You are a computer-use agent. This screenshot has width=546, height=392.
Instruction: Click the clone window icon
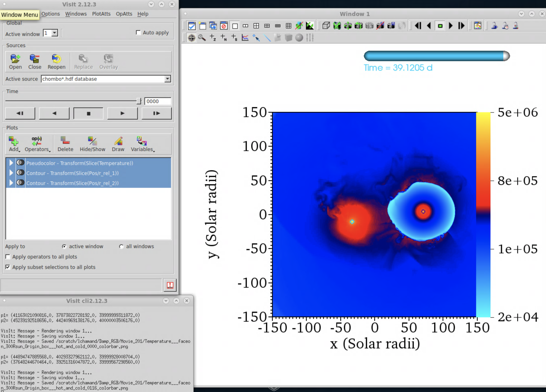(x=213, y=26)
